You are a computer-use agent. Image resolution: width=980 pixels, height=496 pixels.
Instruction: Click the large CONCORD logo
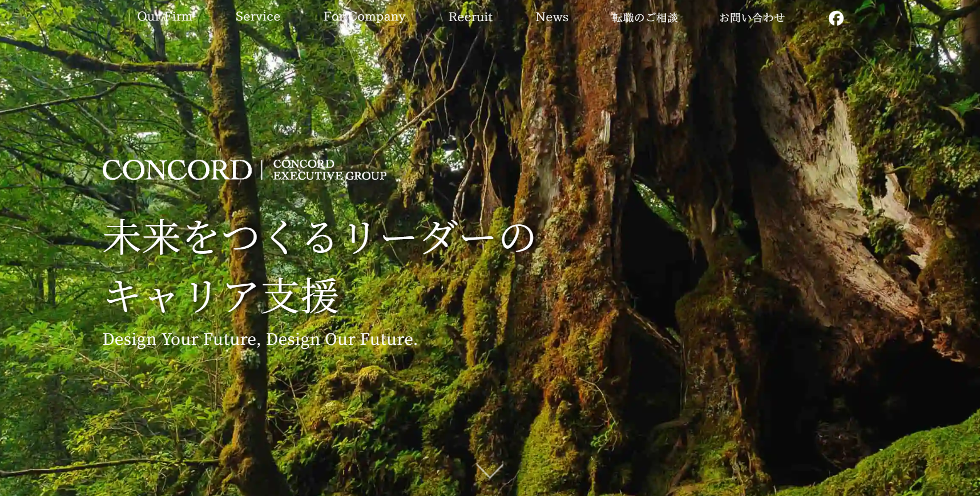[x=177, y=170]
